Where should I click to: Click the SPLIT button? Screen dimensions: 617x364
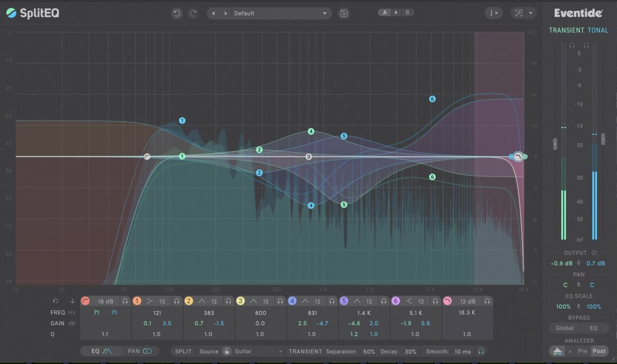pos(183,352)
